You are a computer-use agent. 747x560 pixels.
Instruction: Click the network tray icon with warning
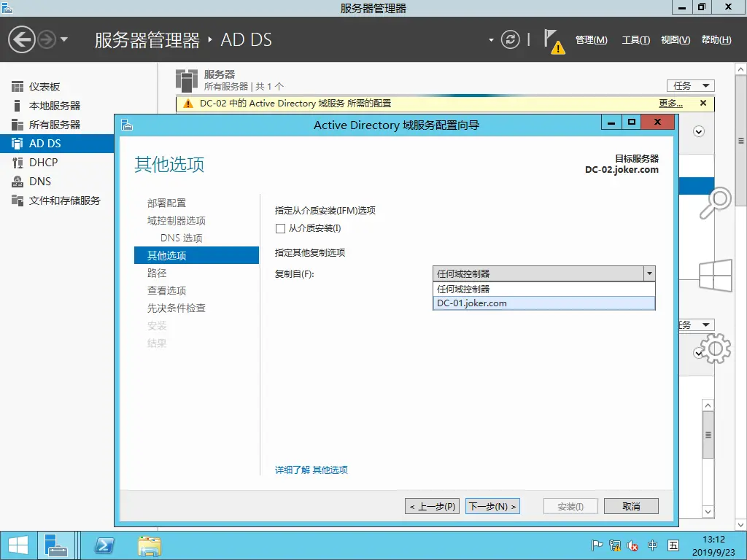[x=614, y=545]
